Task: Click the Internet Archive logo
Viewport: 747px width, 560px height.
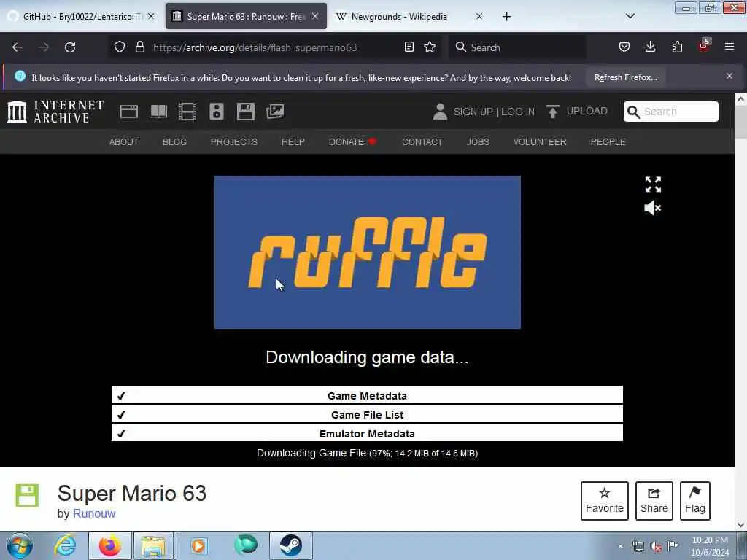Action: tap(55, 112)
